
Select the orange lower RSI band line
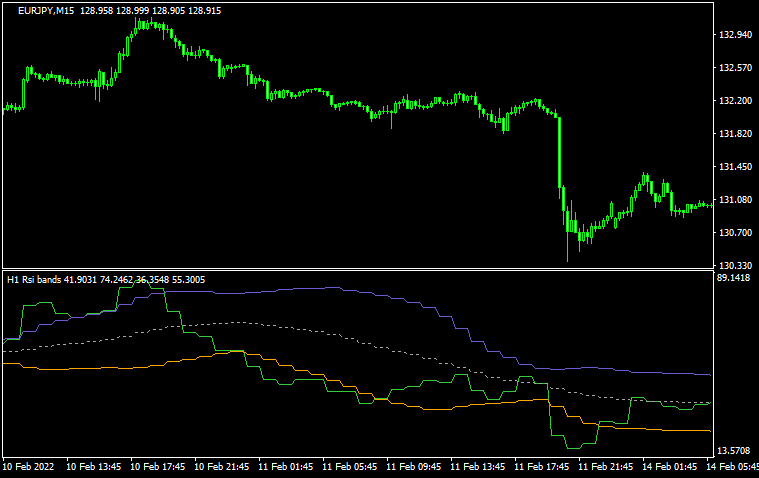(436, 409)
